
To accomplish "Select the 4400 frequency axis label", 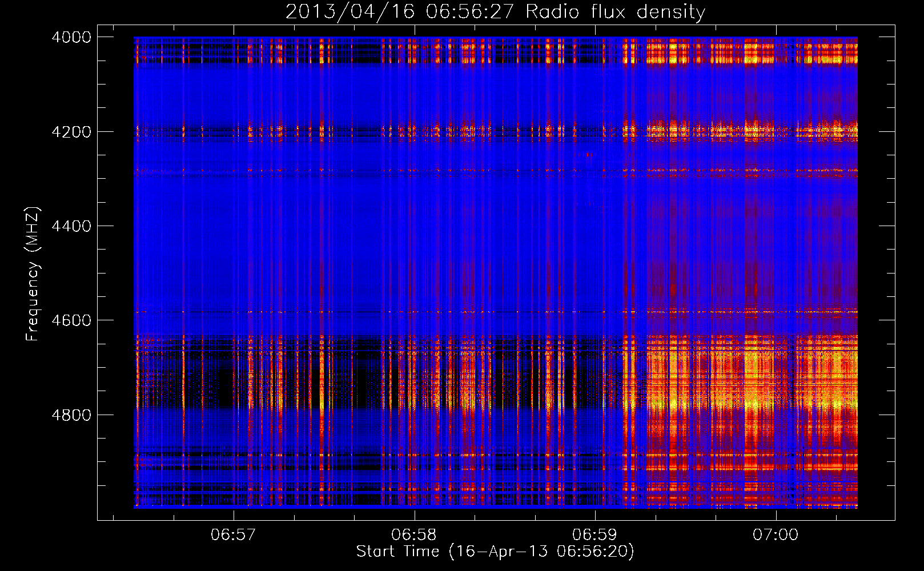I will point(71,226).
